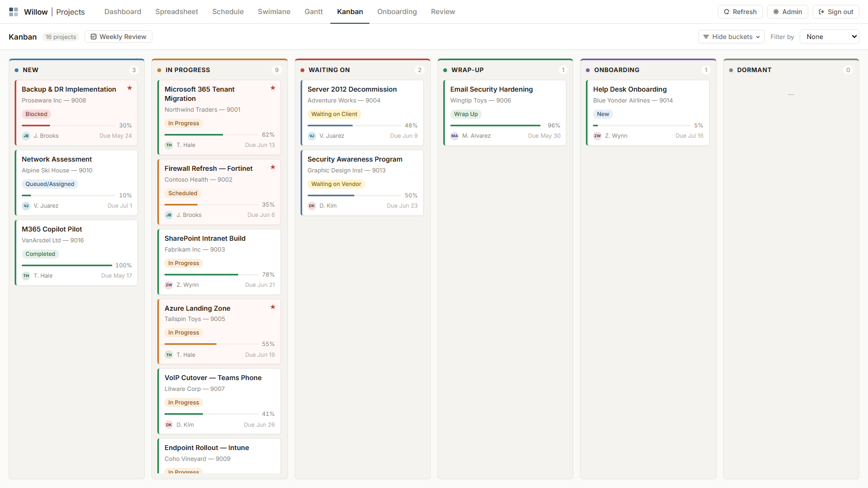Open the Swimlane view tab
This screenshot has height=488, width=868.
click(274, 12)
